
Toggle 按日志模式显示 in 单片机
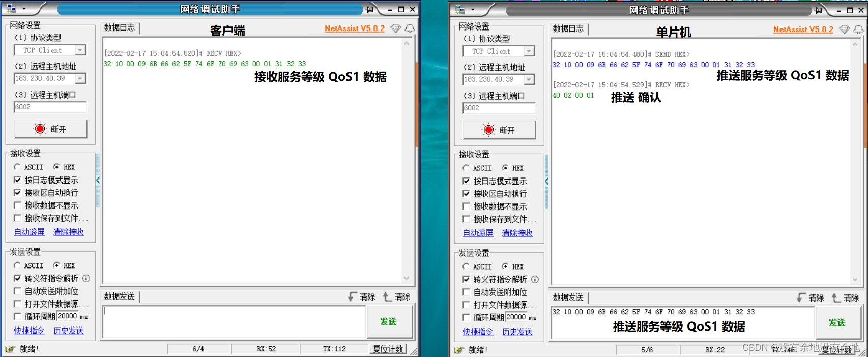point(466,181)
